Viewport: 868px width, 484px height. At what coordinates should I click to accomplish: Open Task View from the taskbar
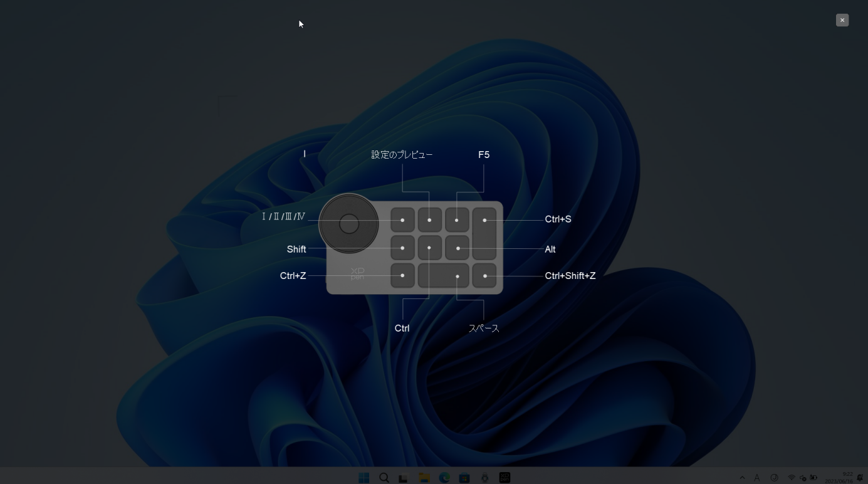pyautogui.click(x=404, y=478)
